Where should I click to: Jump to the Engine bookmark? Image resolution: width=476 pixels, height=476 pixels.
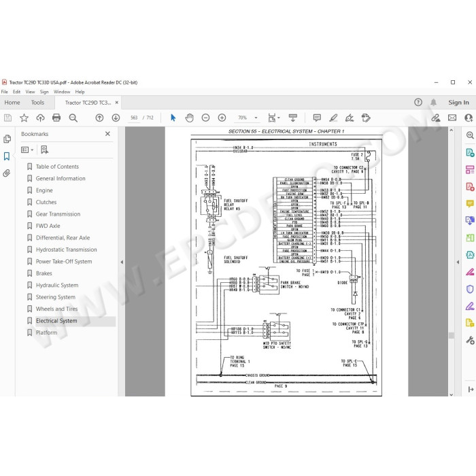click(44, 190)
